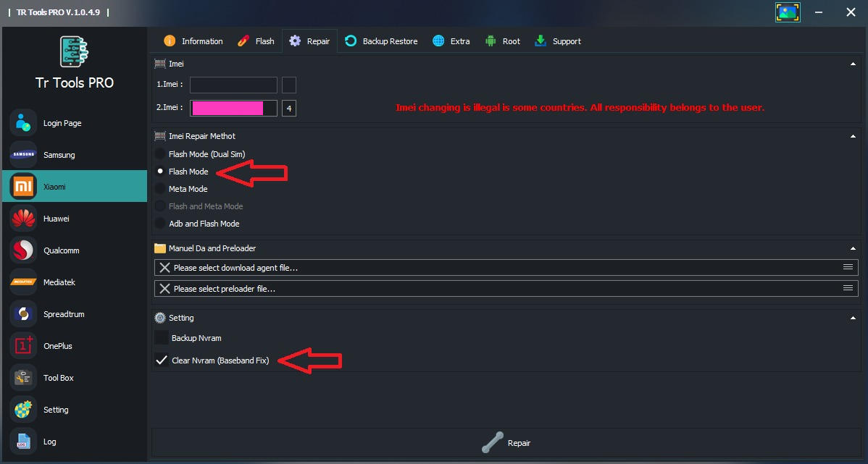Viewport: 868px width, 464px height.
Task: Click the Mediatek brand icon
Action: point(23,282)
